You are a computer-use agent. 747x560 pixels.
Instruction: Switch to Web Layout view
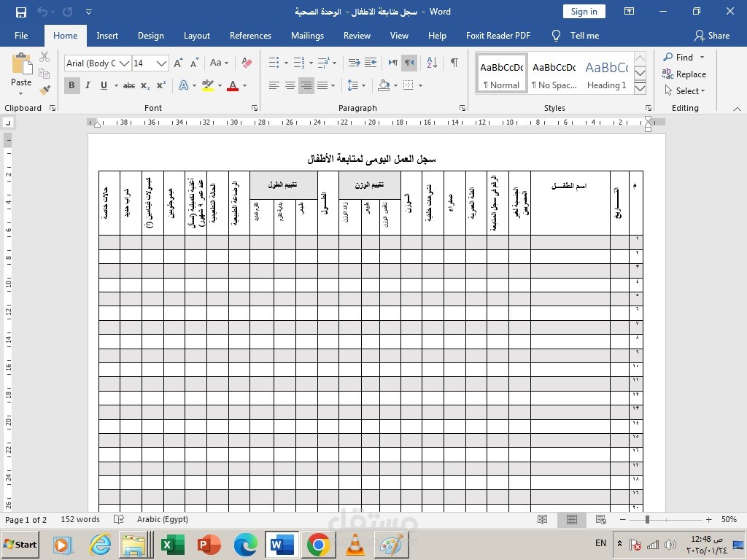pyautogui.click(x=601, y=519)
